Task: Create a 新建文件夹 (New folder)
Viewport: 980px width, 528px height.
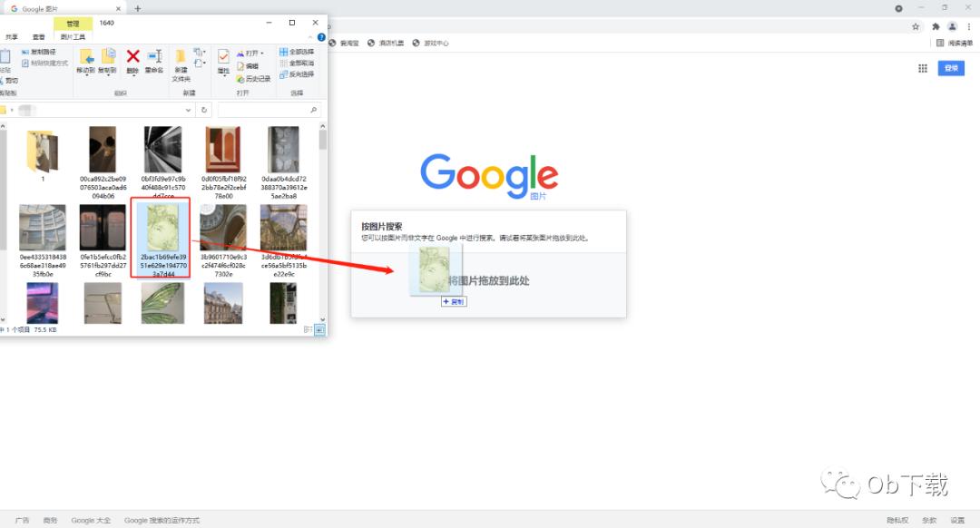Action: click(180, 62)
